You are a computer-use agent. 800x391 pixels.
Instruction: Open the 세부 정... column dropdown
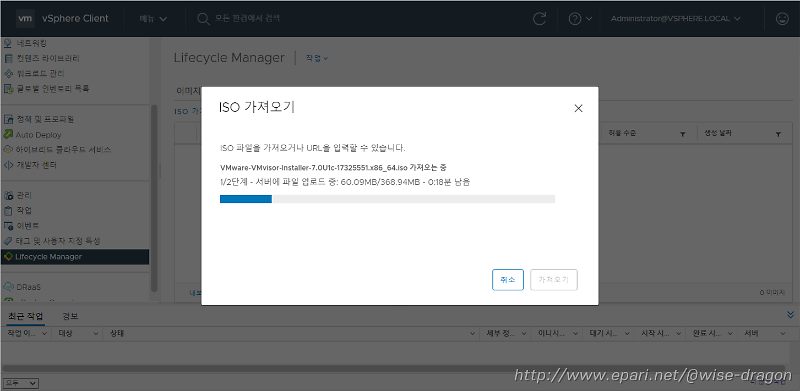click(524, 333)
